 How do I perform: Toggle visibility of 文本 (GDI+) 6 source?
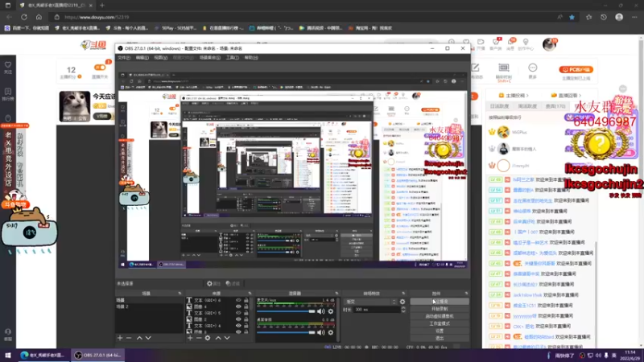tap(238, 300)
